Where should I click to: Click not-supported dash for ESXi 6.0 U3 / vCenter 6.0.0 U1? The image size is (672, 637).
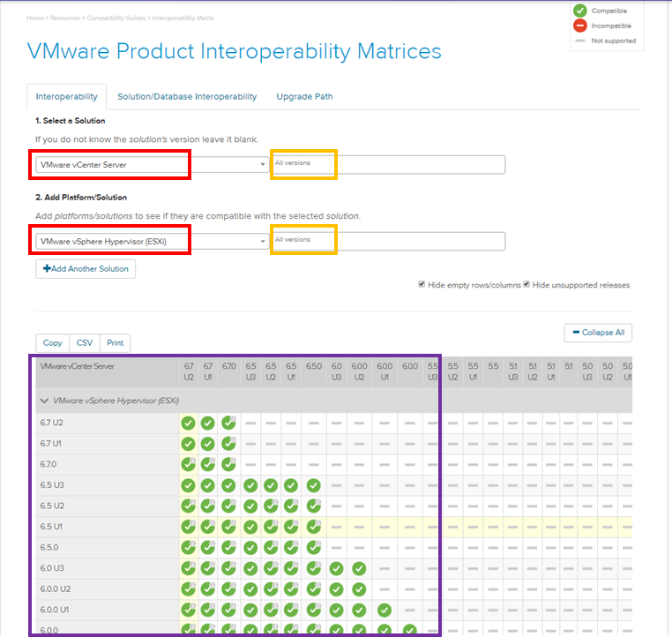tap(385, 569)
